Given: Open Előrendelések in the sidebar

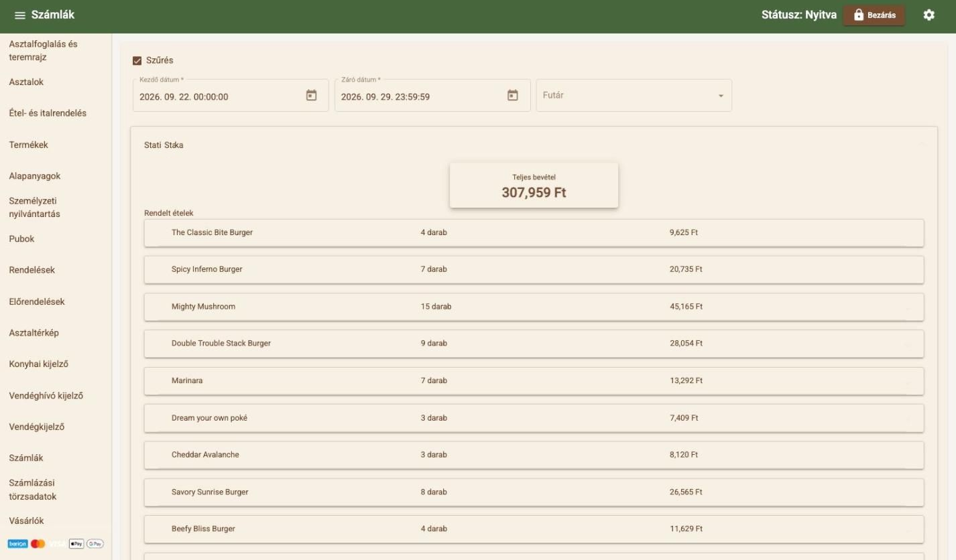Looking at the screenshot, I should point(37,301).
